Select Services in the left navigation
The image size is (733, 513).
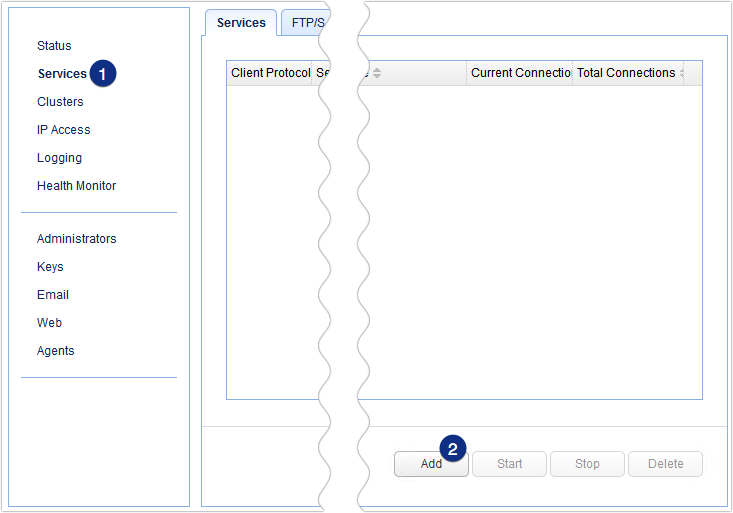[62, 74]
